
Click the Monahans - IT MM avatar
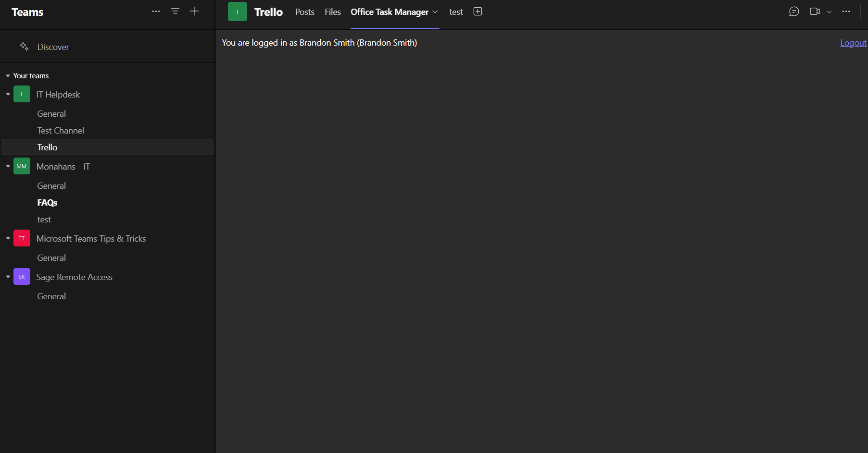point(22,166)
